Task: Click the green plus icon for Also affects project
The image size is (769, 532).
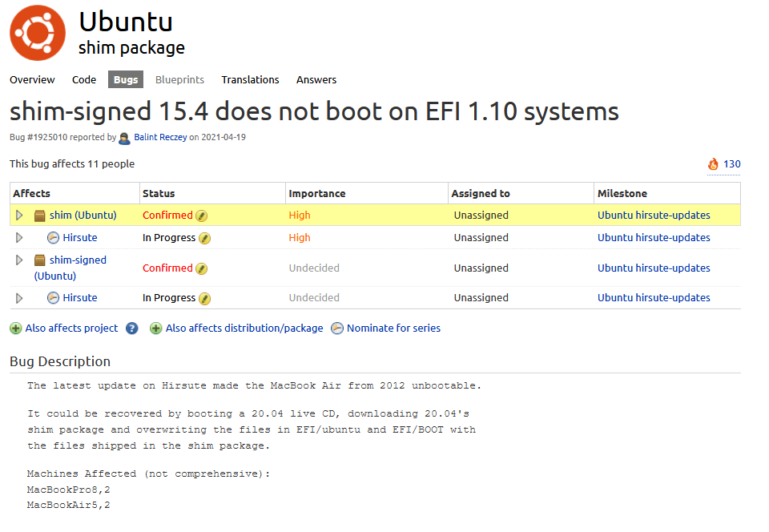Action: (x=16, y=328)
